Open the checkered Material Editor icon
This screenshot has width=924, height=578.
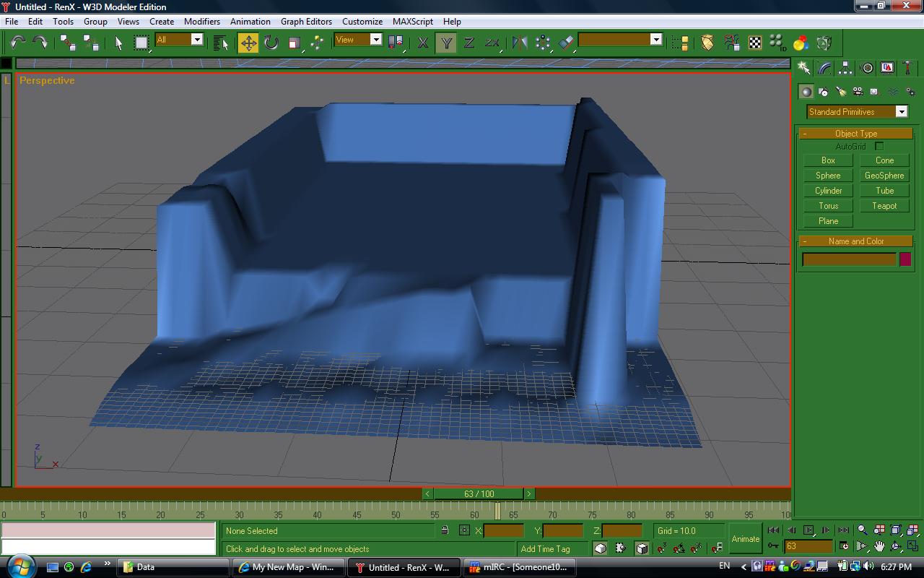point(755,43)
